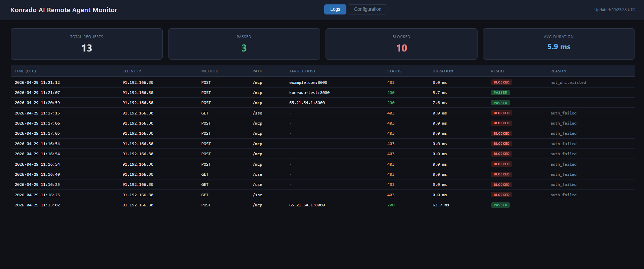Open the Configuration tab

(x=368, y=9)
